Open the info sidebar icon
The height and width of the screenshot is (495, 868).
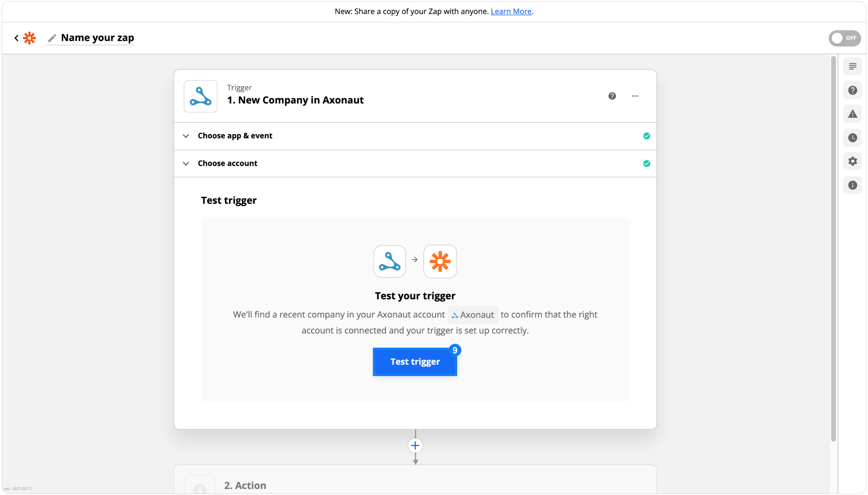pos(852,185)
